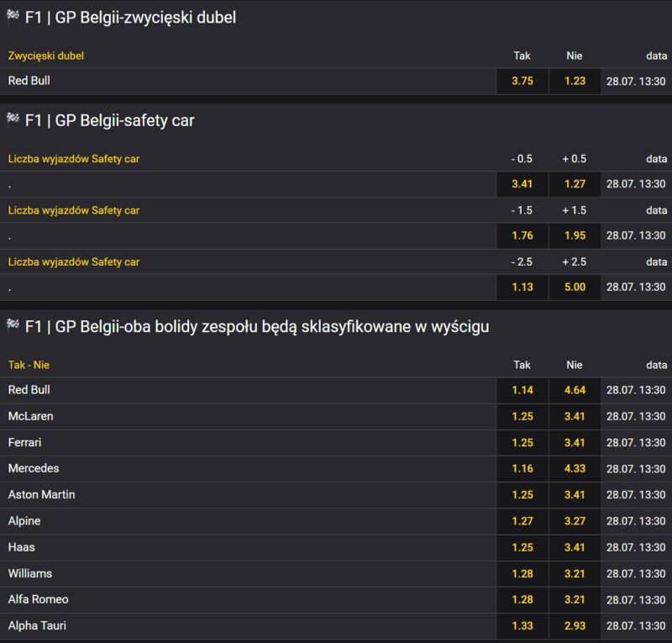Pick safety car over 1.5 odds 1.95
Image resolution: width=672 pixels, height=643 pixels.
click(x=575, y=235)
